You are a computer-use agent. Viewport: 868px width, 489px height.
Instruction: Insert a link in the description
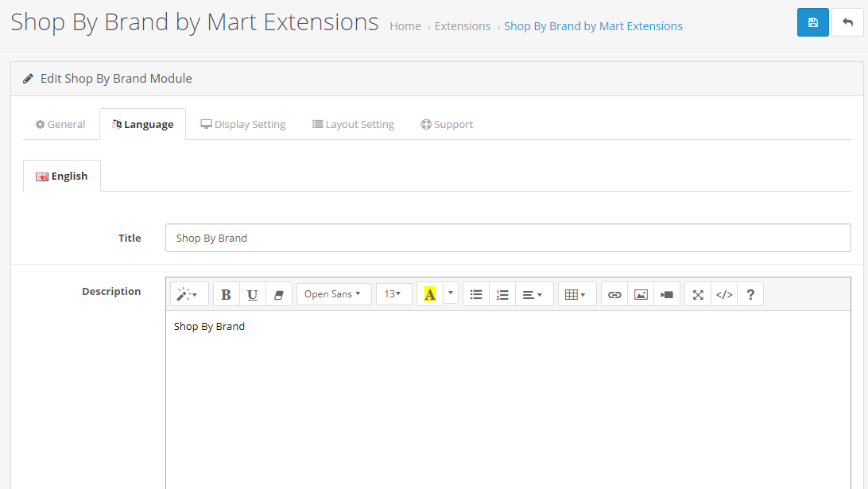click(x=614, y=295)
